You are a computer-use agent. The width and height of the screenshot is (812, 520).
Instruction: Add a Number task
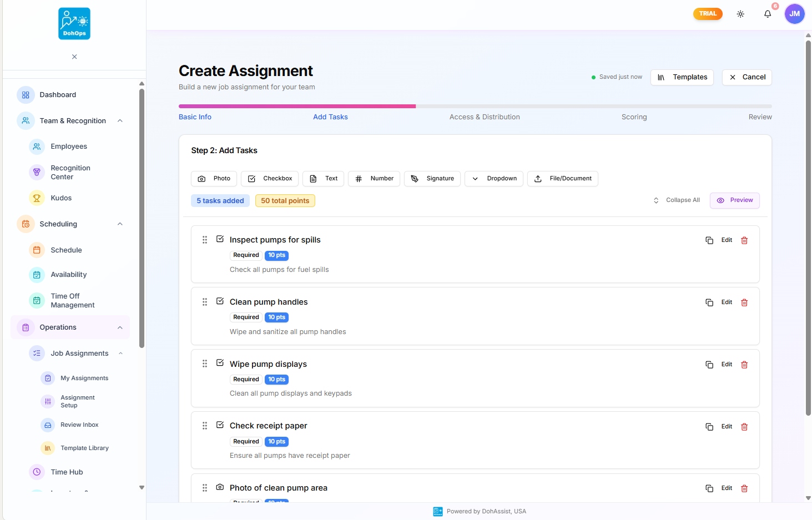pyautogui.click(x=374, y=178)
